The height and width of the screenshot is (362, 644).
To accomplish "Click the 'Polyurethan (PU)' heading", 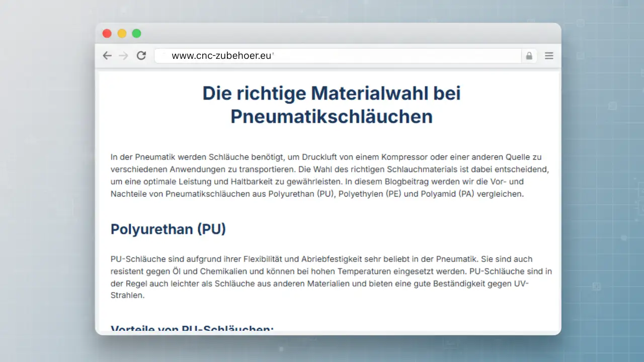I will [x=168, y=229].
